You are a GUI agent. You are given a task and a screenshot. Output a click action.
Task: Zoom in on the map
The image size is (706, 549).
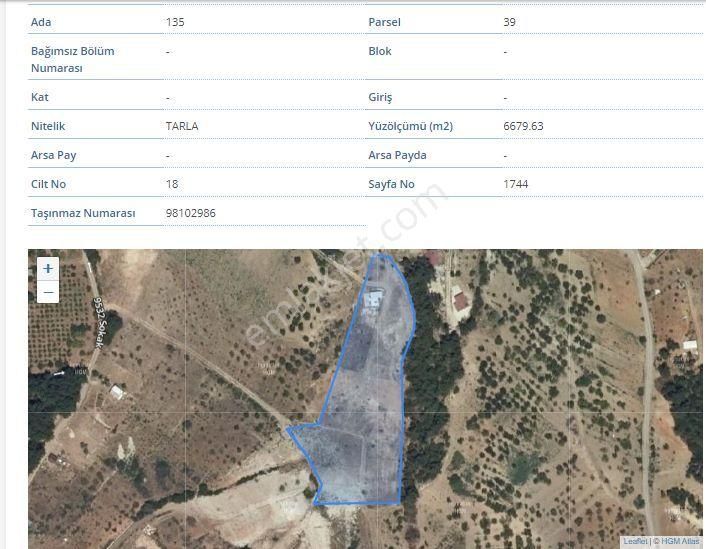tap(48, 269)
